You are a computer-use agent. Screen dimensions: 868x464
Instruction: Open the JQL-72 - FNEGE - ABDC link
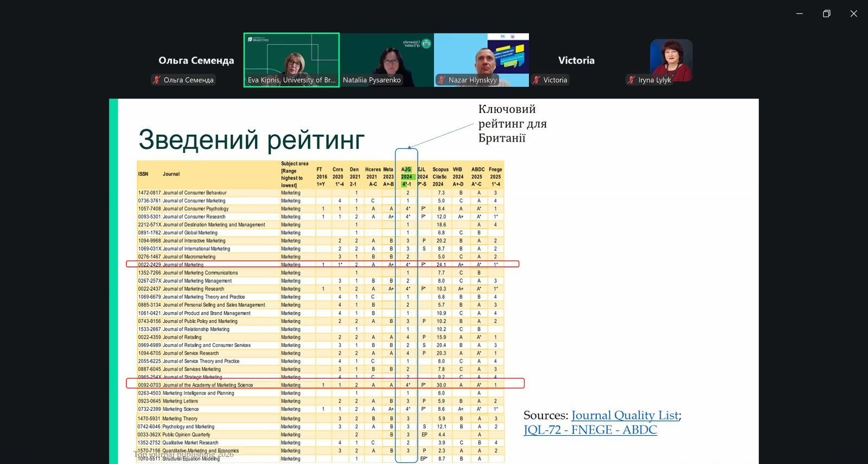click(x=590, y=430)
